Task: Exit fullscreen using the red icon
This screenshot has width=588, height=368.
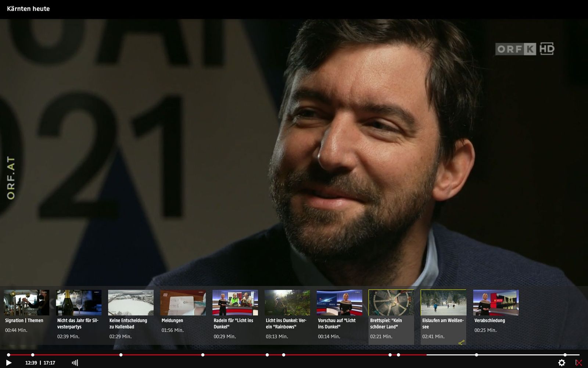Action: pos(578,363)
